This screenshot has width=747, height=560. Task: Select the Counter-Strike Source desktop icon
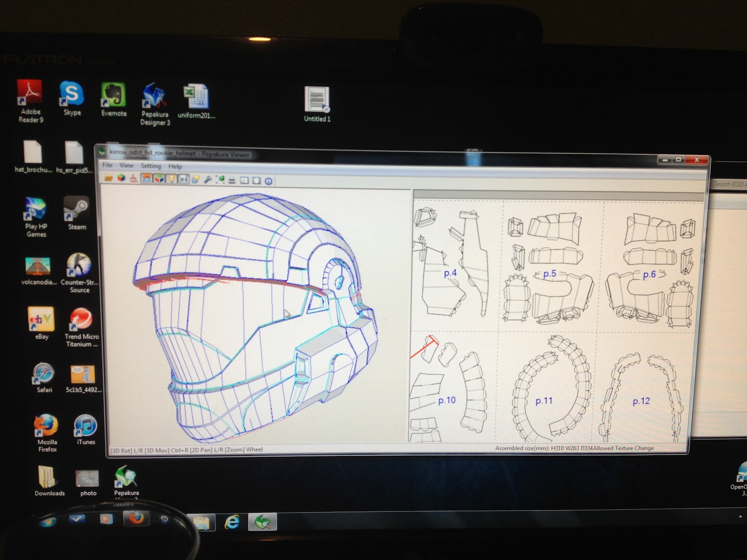79,273
